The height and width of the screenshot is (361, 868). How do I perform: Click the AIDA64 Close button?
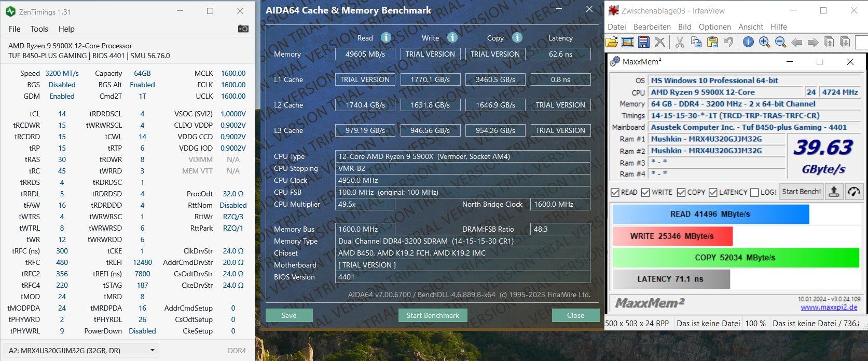coord(575,315)
